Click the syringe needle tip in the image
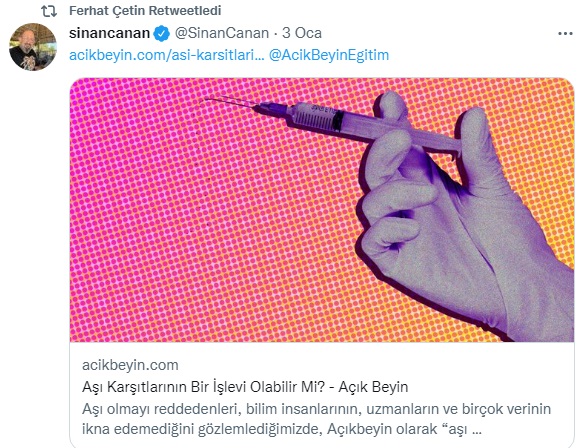Screen dimensions: 586x448 click(x=204, y=99)
